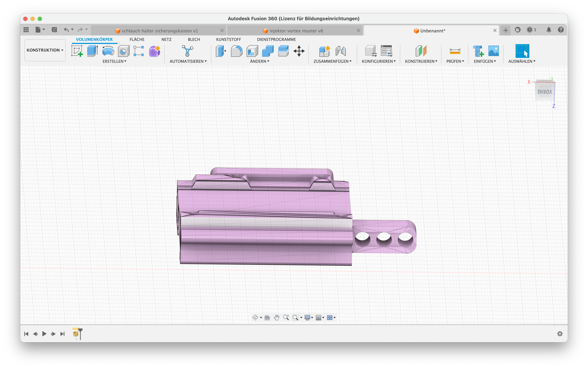This screenshot has width=588, height=369.
Task: Click the Move/Copy arrows icon
Action: [299, 51]
